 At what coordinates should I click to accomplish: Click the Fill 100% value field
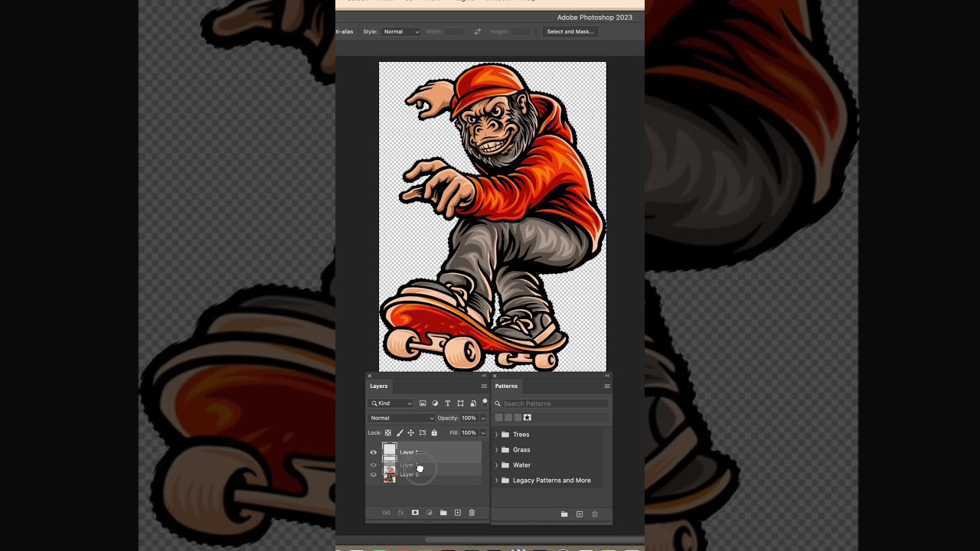point(469,433)
